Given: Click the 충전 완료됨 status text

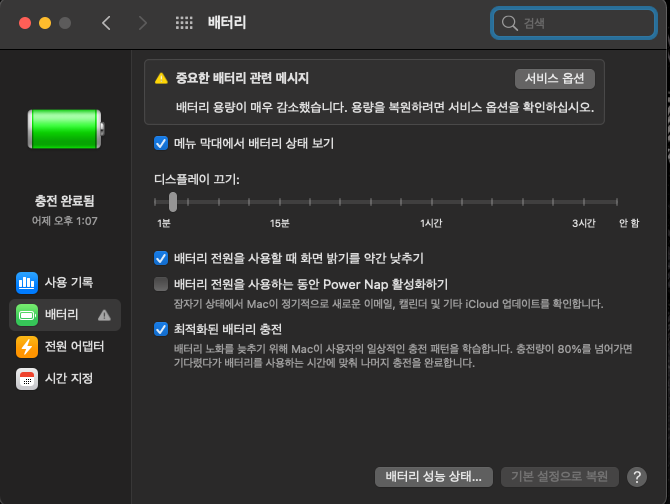Looking at the screenshot, I should point(65,201).
